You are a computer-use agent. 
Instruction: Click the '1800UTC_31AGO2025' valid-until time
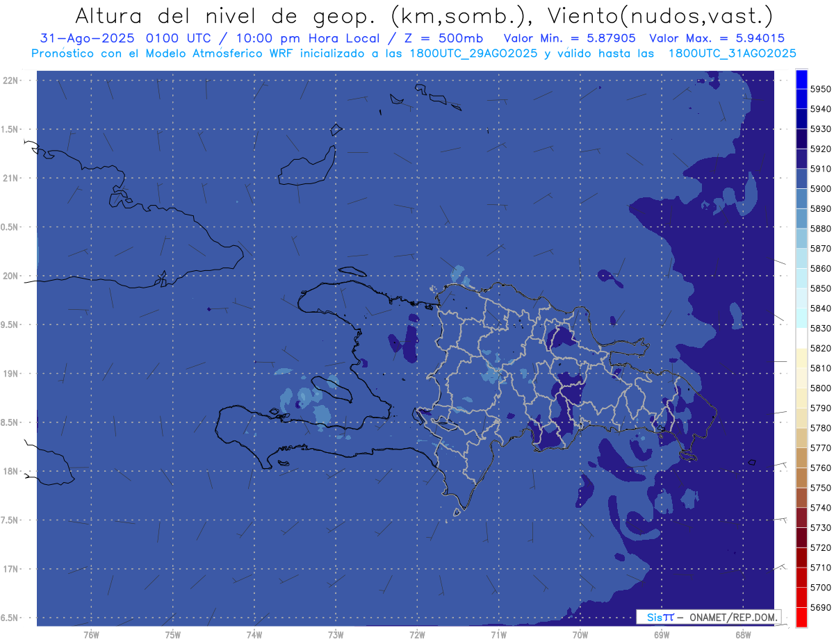tap(732, 53)
